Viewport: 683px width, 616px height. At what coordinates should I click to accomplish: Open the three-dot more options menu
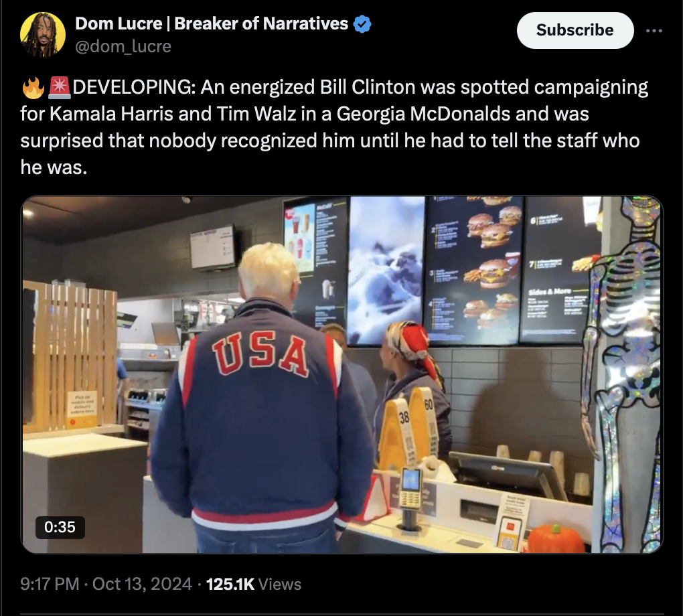(654, 31)
